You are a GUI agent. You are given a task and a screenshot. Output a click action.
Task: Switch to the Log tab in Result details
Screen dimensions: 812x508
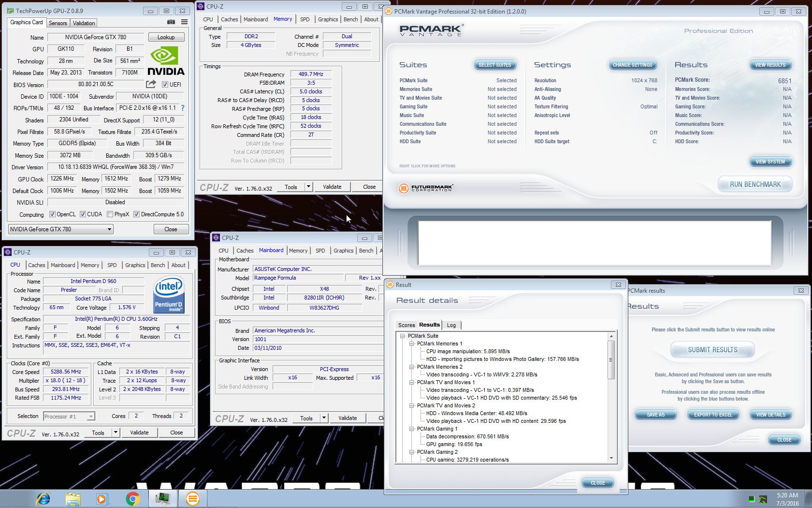point(451,325)
